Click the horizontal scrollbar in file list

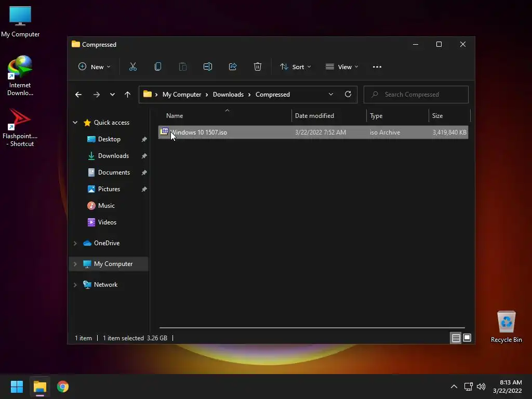(312, 328)
